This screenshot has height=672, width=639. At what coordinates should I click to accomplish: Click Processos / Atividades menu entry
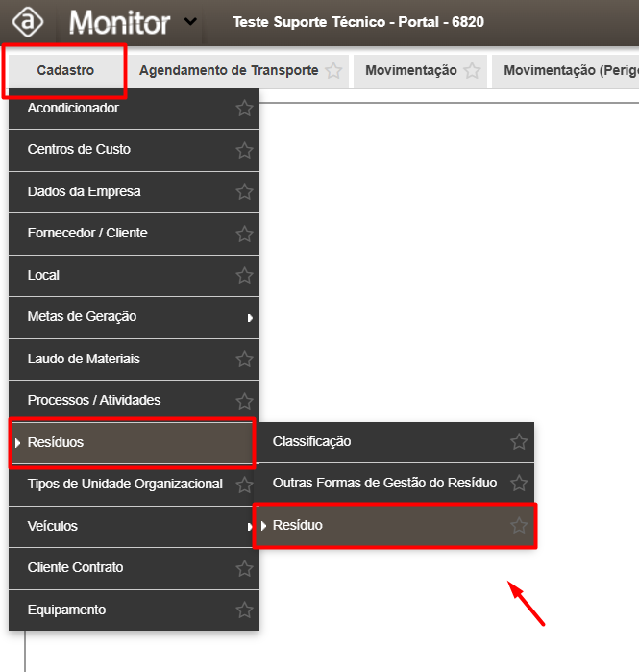(94, 400)
